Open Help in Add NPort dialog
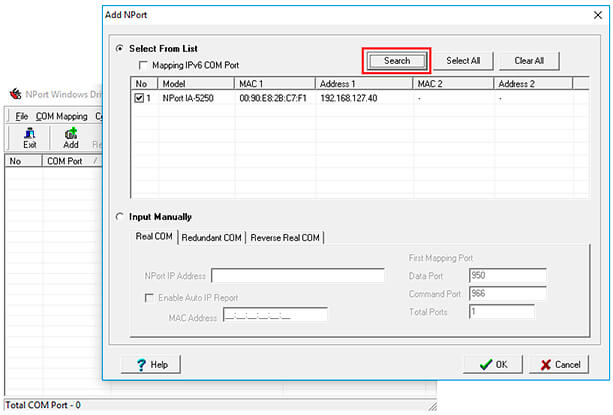Image resolution: width=613 pixels, height=415 pixels. click(x=151, y=365)
